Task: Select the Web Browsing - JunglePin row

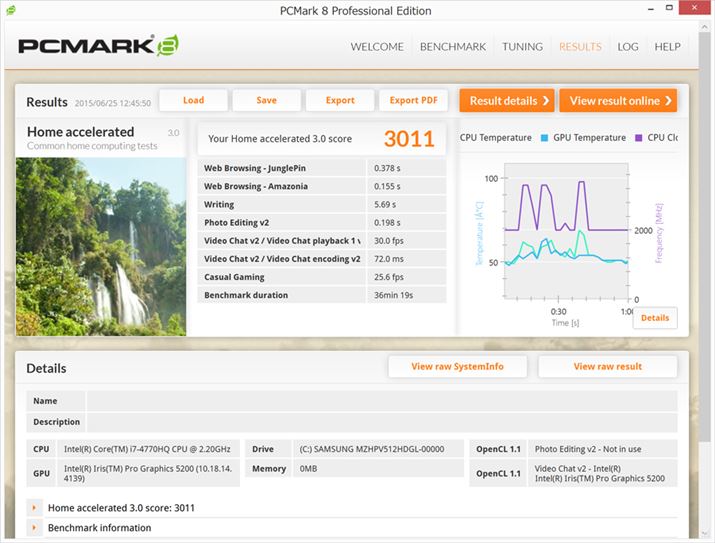Action: coord(322,168)
